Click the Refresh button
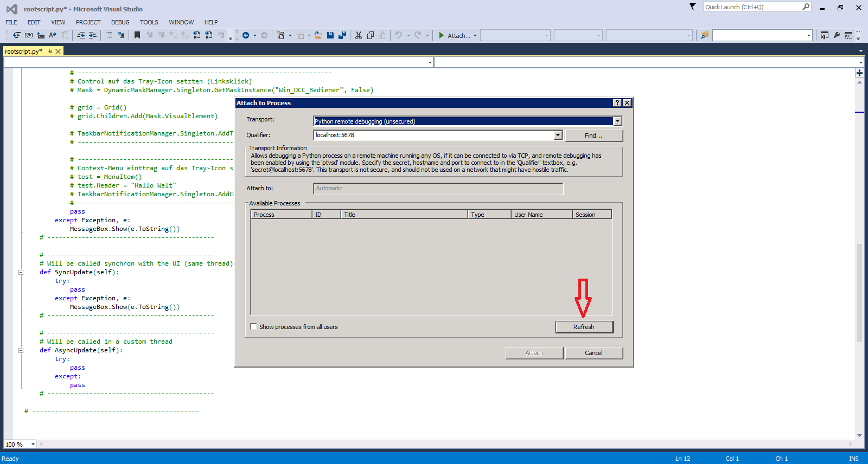 click(584, 327)
